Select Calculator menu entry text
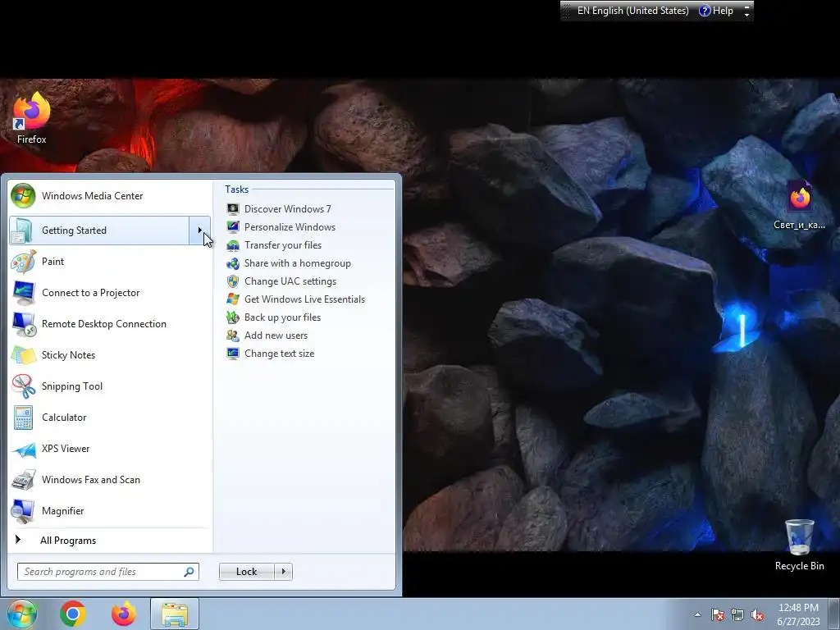Image resolution: width=840 pixels, height=630 pixels. pos(64,418)
